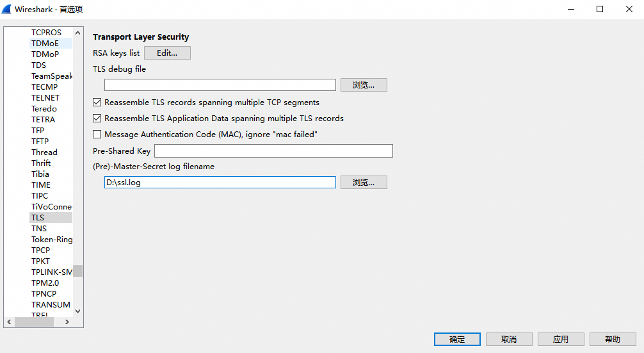Image resolution: width=644 pixels, height=353 pixels.
Task: Click the horizontal scroll right arrow
Action: [67, 322]
